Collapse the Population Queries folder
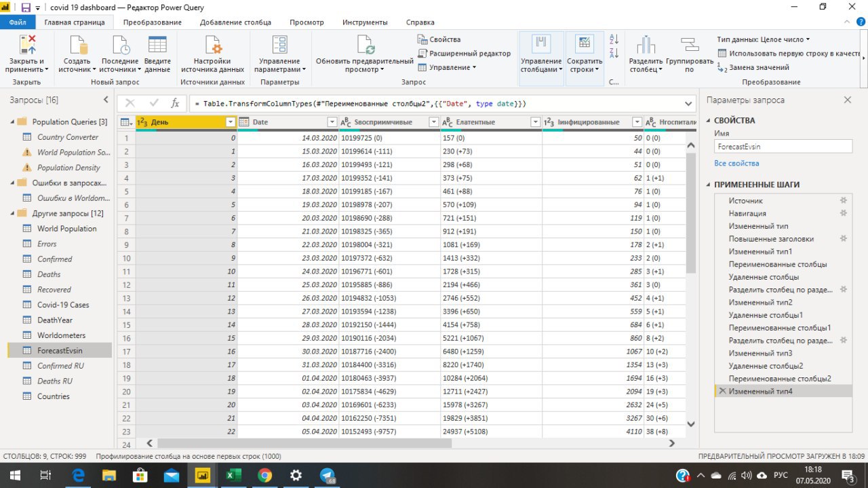The height and width of the screenshot is (488, 868). 12,122
